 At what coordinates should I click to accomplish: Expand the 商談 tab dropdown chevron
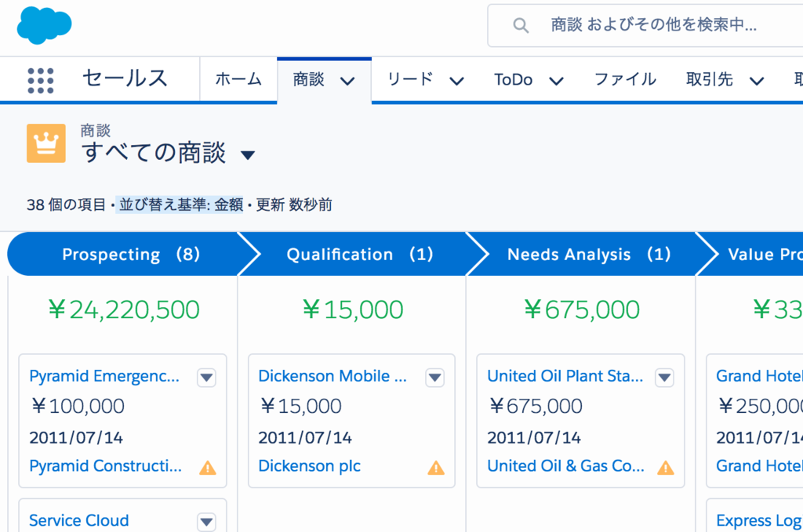[347, 81]
